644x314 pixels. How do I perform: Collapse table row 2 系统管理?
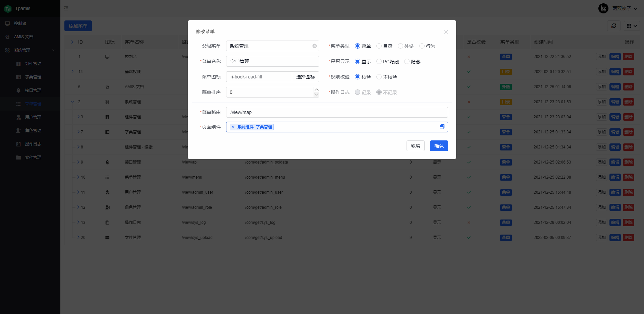click(x=72, y=102)
